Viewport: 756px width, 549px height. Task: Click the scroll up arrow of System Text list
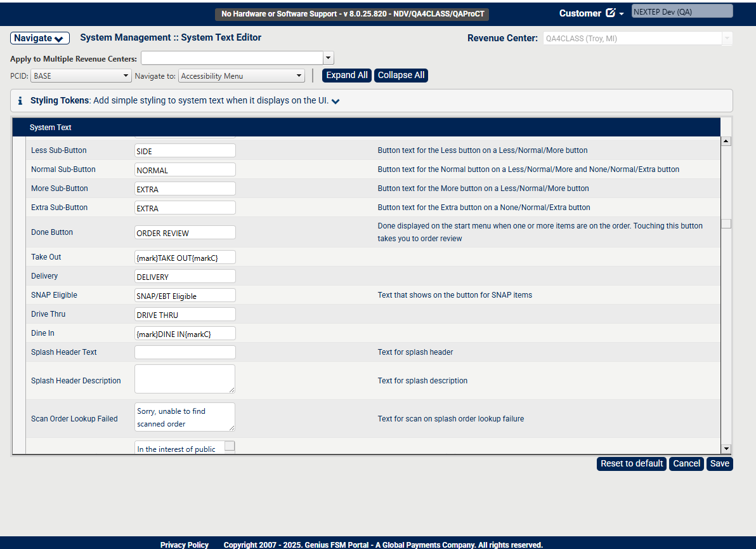point(726,141)
